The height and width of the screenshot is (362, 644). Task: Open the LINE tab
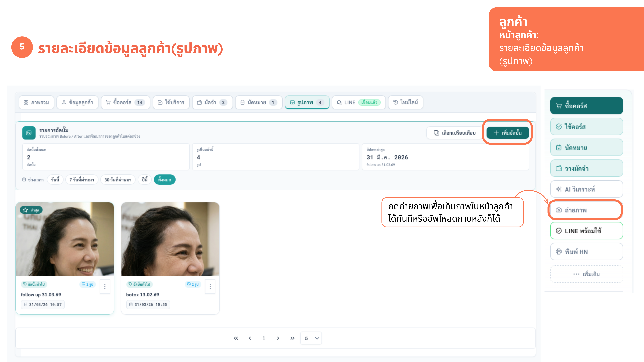tap(359, 102)
